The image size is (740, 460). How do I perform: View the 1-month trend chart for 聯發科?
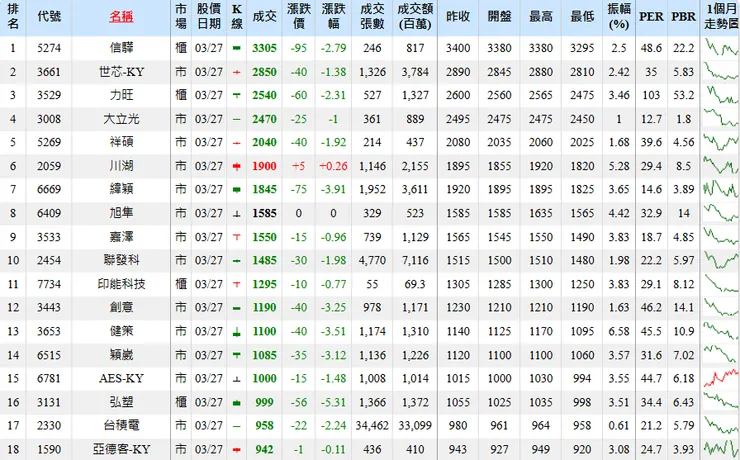coord(721,260)
